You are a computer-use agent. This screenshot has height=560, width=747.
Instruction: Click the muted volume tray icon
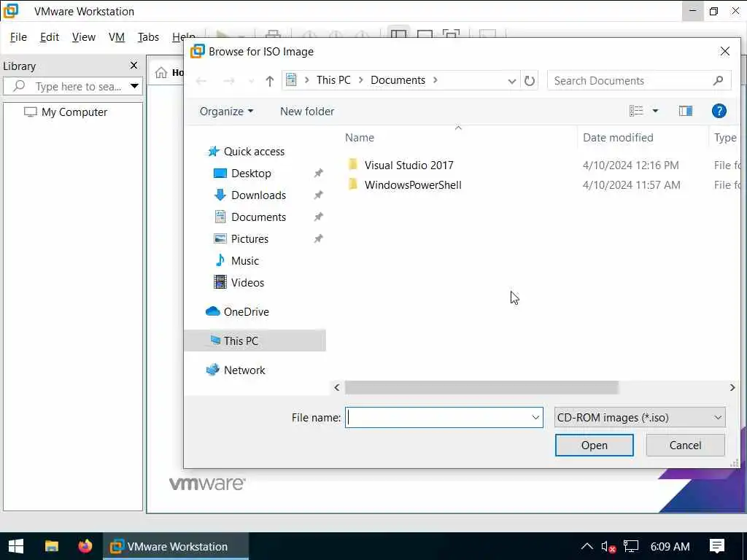pos(608,547)
